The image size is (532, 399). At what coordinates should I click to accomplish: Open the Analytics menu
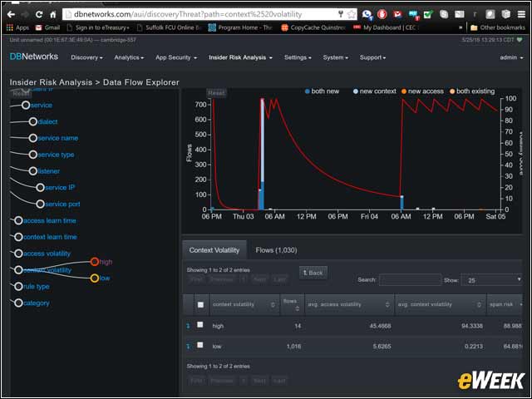[x=129, y=57]
